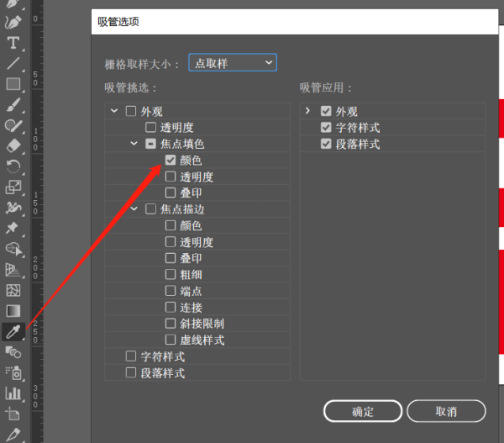Select the Shape Builder tool
Image resolution: width=504 pixels, height=443 pixels.
coord(13,249)
